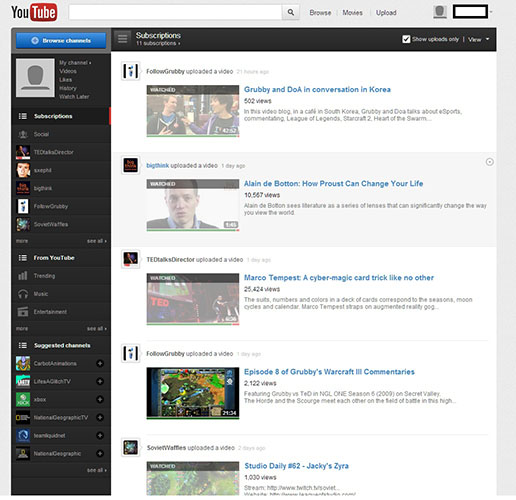Subscribe to teamliquidnet with plus icon
Viewport: 516px width, 500px height.
click(x=100, y=435)
